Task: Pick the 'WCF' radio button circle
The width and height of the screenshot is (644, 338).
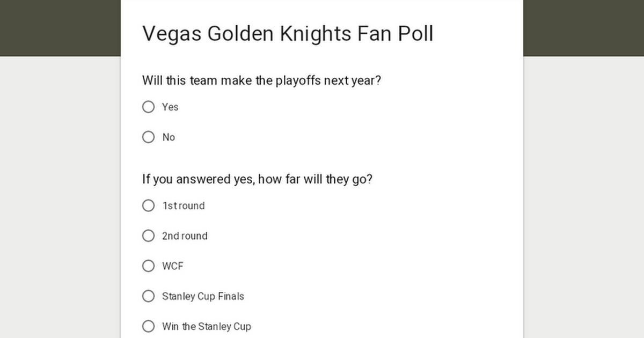Action: pyautogui.click(x=148, y=266)
